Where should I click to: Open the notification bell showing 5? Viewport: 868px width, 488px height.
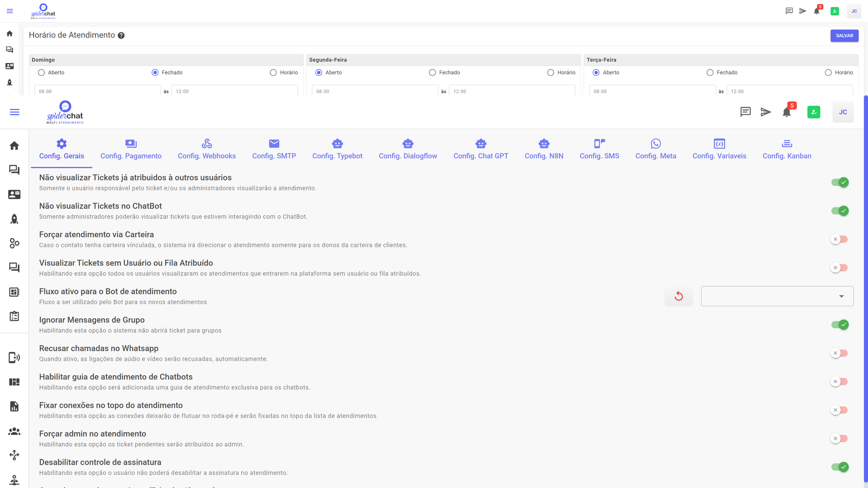click(787, 112)
